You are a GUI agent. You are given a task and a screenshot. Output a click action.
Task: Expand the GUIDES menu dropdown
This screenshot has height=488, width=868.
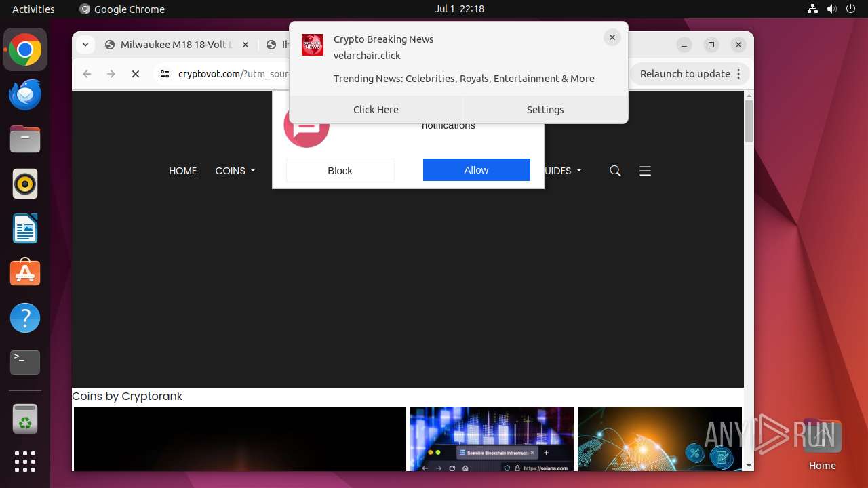(x=563, y=171)
